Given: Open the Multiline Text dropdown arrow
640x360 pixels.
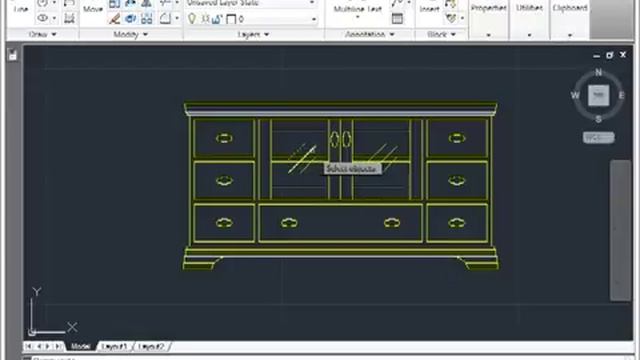Looking at the screenshot, I should 358,18.
